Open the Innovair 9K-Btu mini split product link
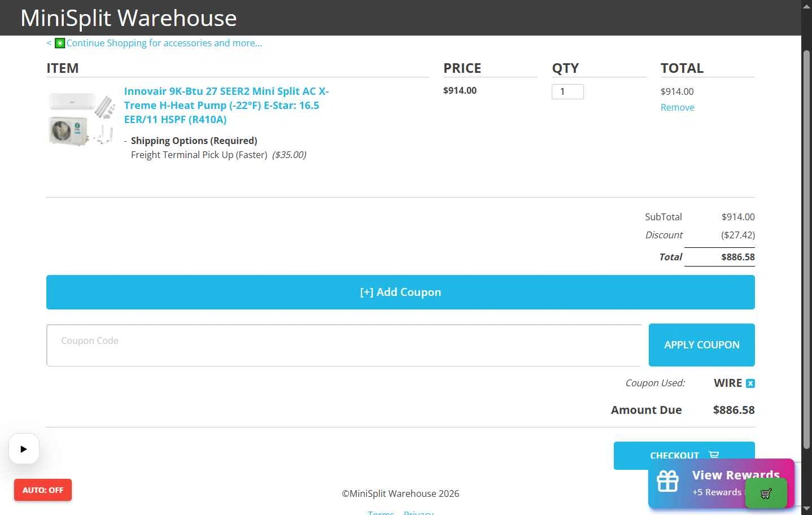 click(x=226, y=106)
